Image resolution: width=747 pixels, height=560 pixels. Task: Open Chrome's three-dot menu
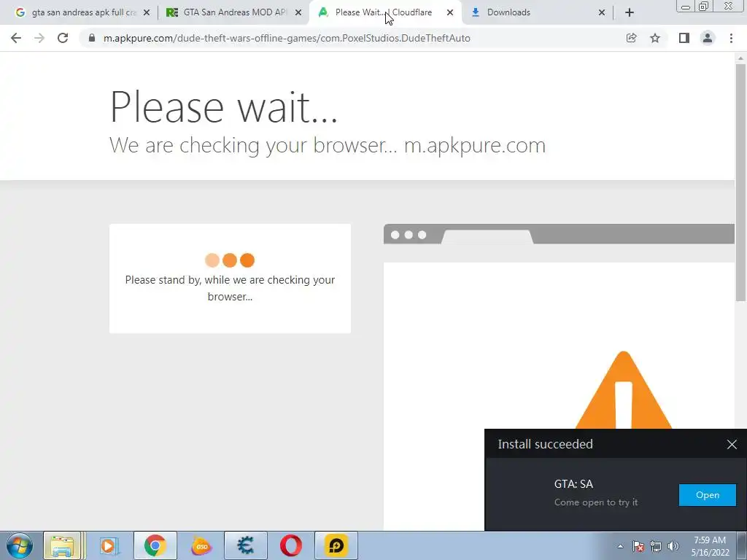(x=731, y=38)
